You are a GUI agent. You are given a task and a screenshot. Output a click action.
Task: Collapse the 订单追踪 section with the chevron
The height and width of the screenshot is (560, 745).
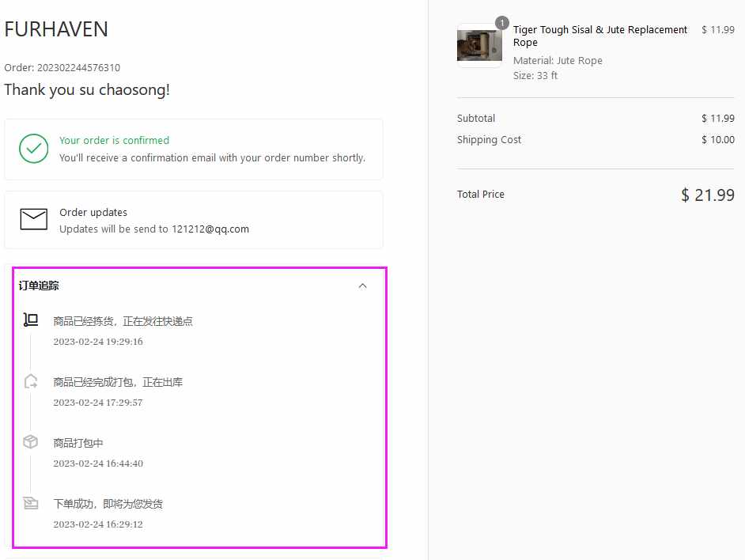click(362, 286)
